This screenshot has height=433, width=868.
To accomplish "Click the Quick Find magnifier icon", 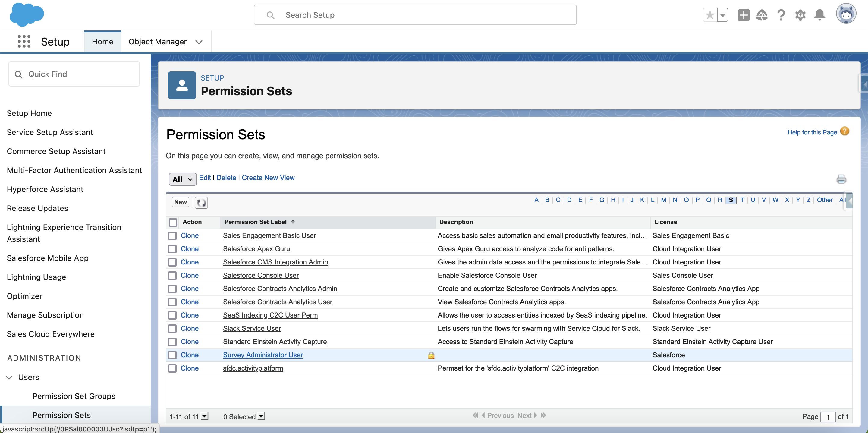I will [18, 74].
